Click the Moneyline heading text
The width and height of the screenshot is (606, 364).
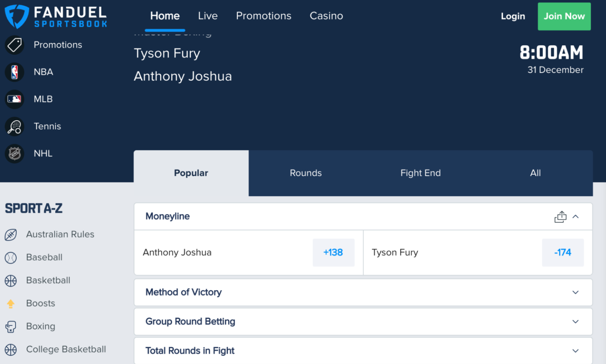tap(167, 217)
